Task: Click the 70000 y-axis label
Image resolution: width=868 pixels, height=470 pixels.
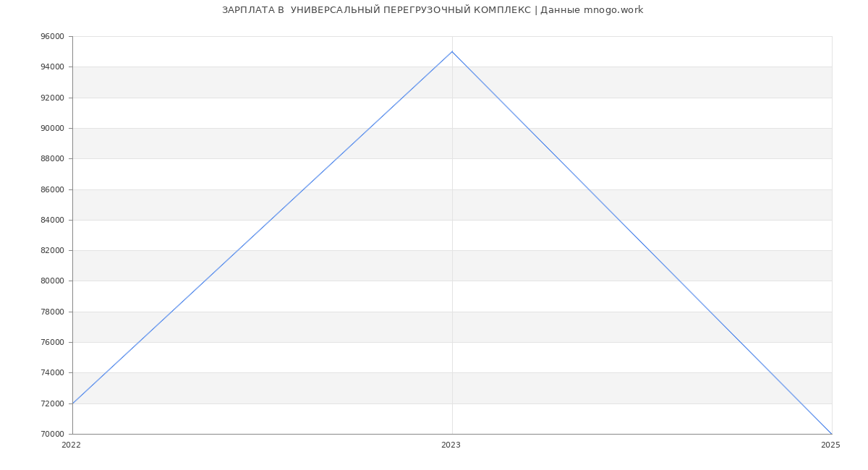Action: pos(52,435)
